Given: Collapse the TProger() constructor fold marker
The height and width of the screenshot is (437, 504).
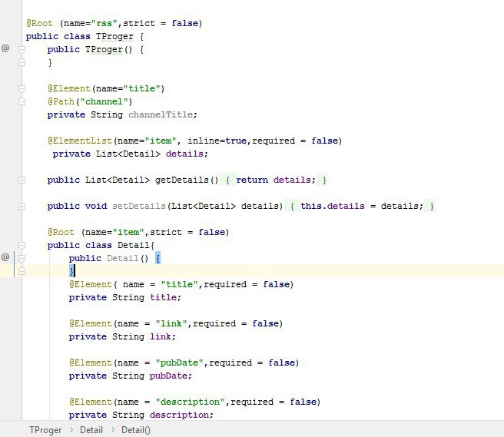Looking at the screenshot, I should point(22,49).
